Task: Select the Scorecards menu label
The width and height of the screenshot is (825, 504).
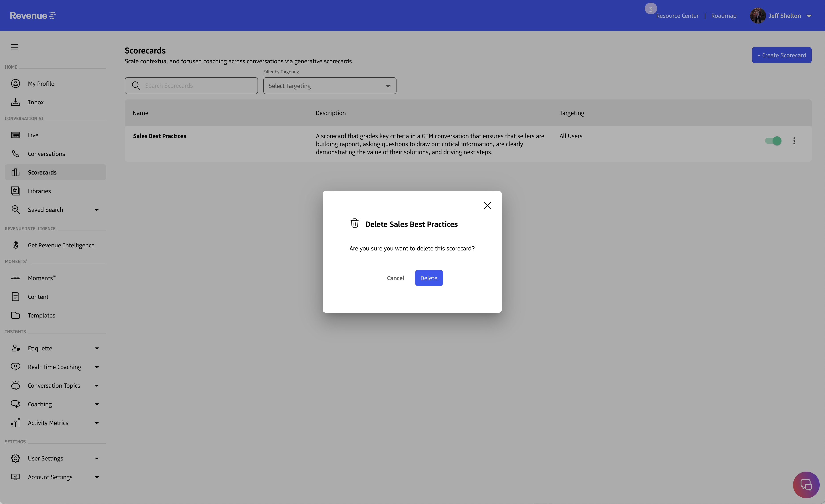Action: 42,173
